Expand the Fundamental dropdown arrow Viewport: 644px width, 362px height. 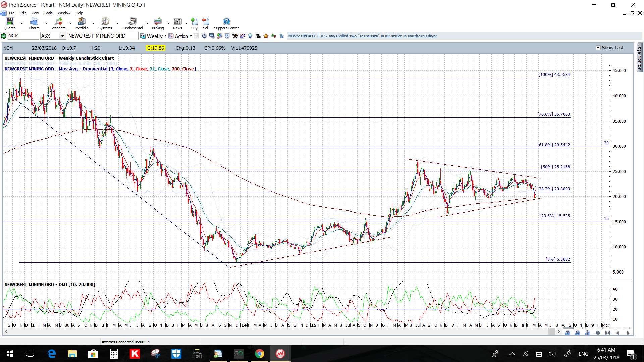147,24
